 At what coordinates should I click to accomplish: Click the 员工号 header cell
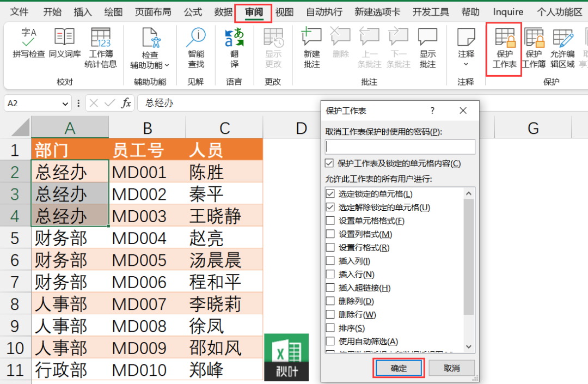click(x=148, y=150)
